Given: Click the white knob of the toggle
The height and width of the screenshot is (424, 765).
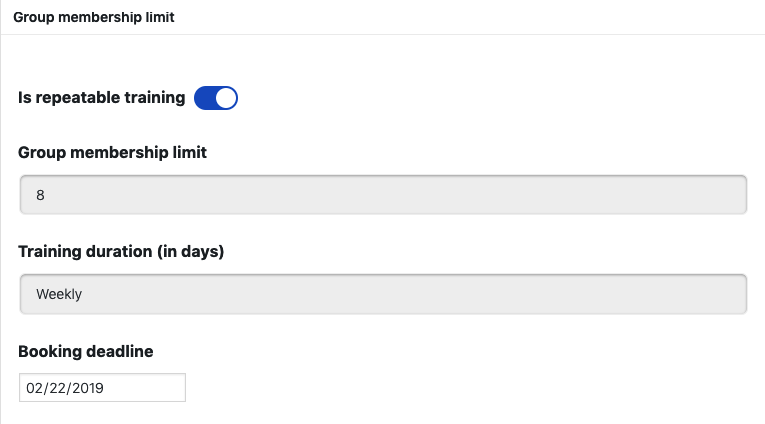Looking at the screenshot, I should pyautogui.click(x=226, y=98).
